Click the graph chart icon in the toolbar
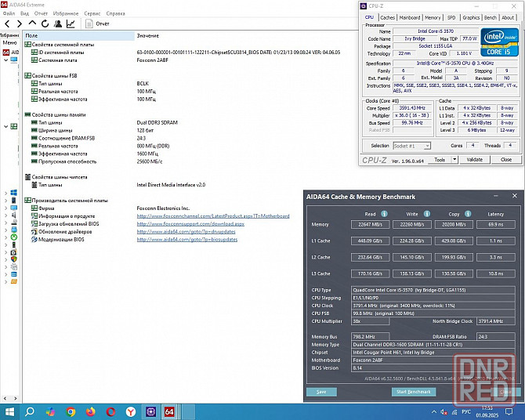 [71, 24]
